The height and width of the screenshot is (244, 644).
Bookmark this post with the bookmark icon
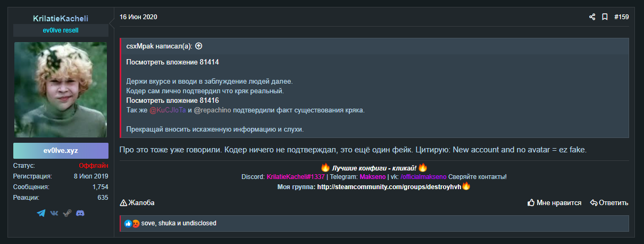[x=605, y=17]
